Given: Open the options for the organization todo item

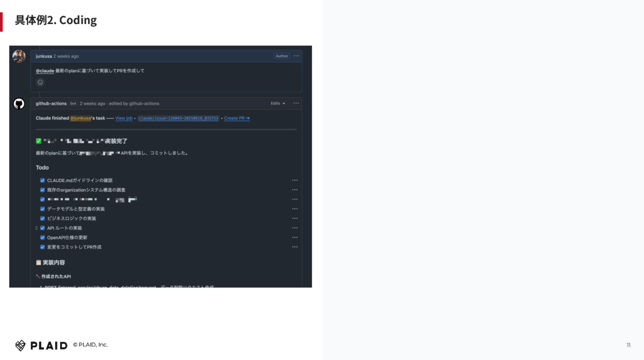Looking at the screenshot, I should pos(295,190).
